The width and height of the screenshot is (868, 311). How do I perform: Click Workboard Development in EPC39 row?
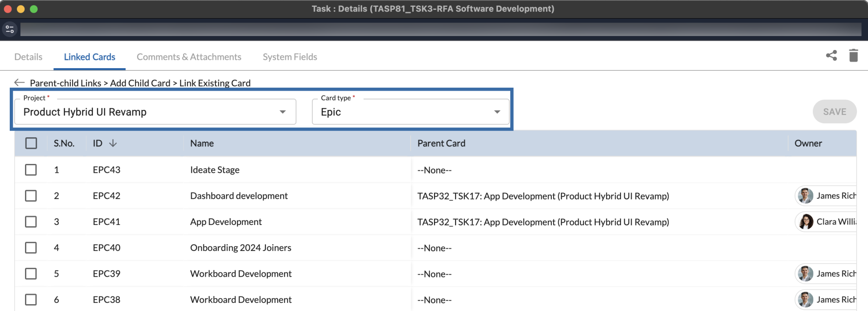tap(241, 274)
